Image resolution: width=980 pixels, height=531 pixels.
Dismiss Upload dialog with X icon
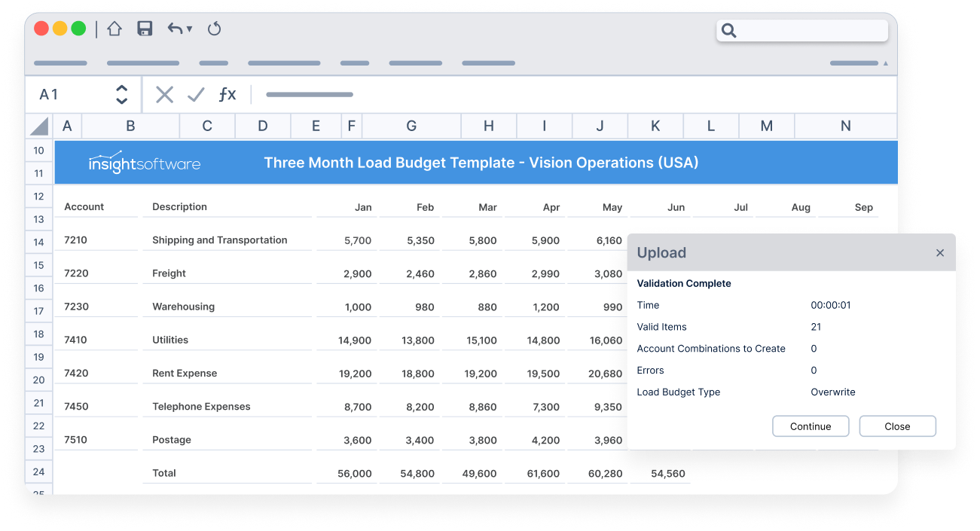[x=940, y=253]
